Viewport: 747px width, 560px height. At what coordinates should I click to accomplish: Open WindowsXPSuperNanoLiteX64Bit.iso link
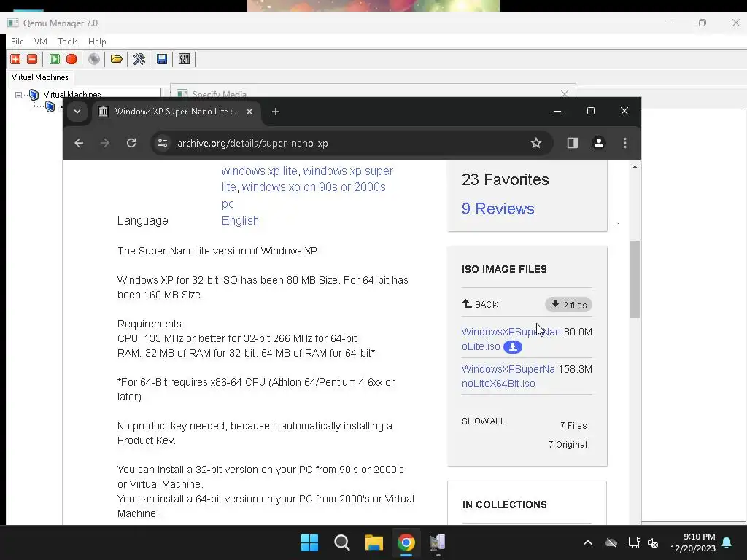508,376
